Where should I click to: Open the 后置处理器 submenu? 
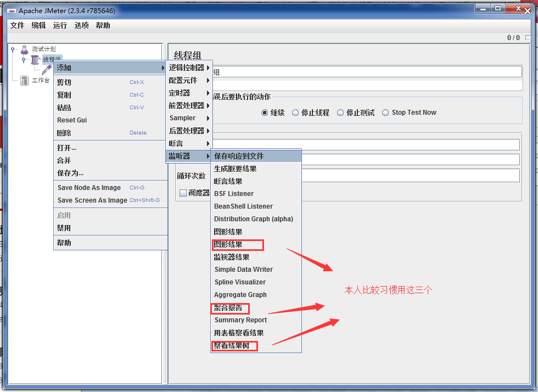(x=189, y=131)
